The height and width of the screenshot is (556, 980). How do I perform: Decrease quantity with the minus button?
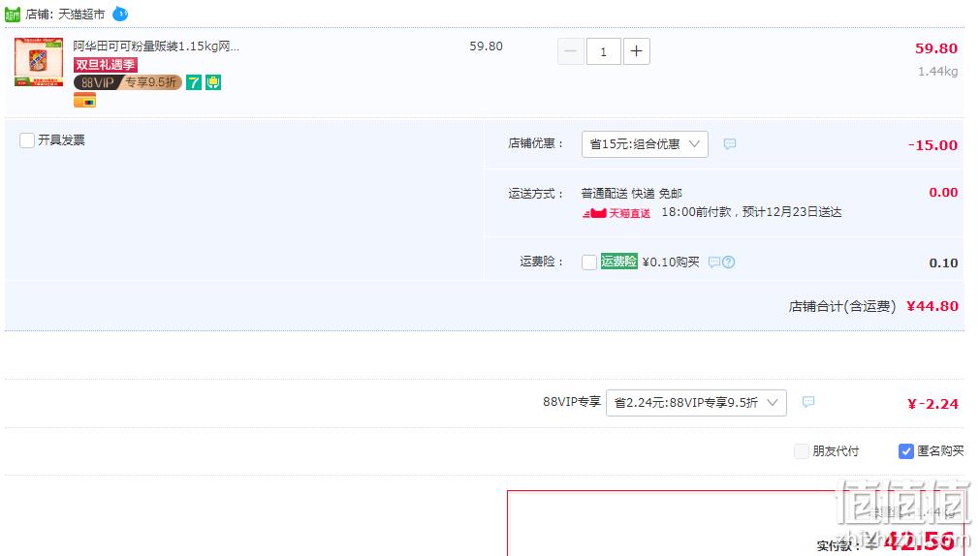pos(571,51)
